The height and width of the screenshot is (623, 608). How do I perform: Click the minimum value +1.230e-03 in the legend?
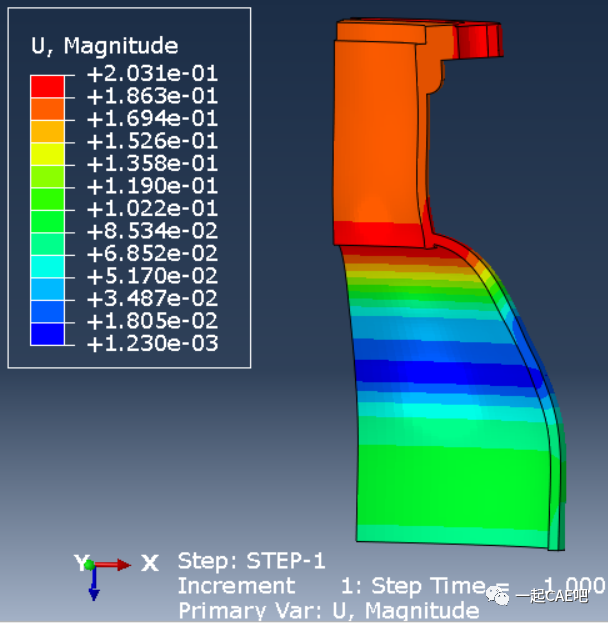coord(152,344)
